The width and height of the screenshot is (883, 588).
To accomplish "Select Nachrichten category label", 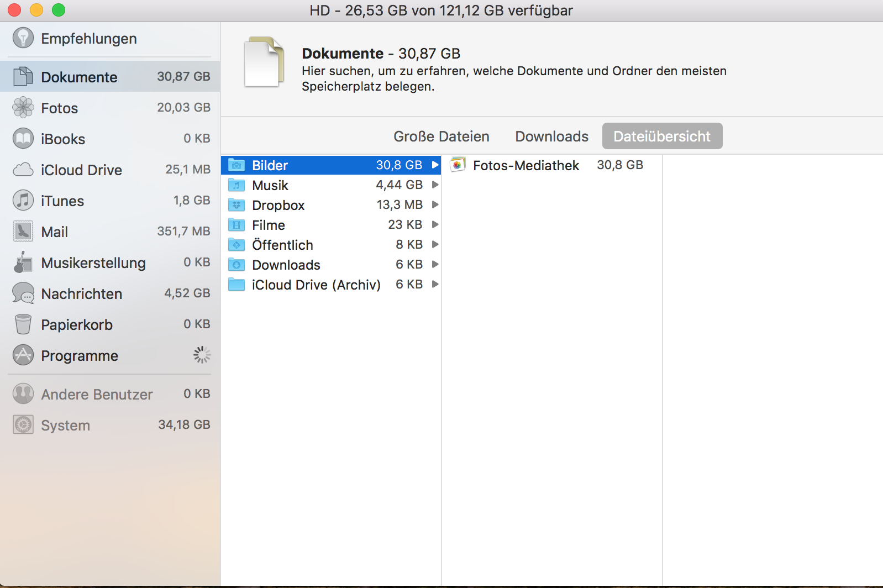I will 82,293.
